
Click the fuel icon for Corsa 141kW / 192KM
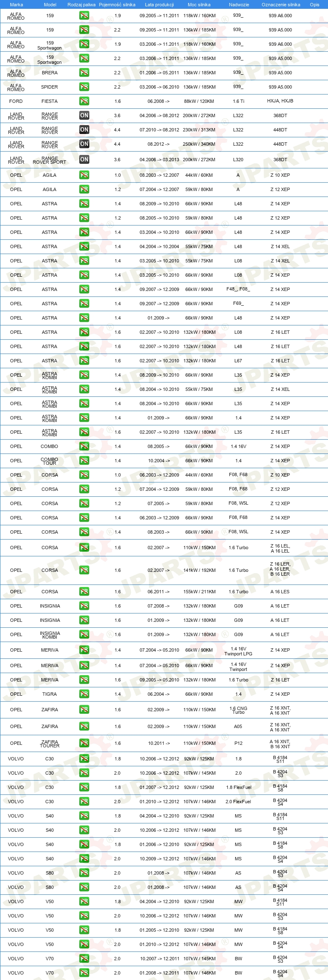tap(84, 570)
